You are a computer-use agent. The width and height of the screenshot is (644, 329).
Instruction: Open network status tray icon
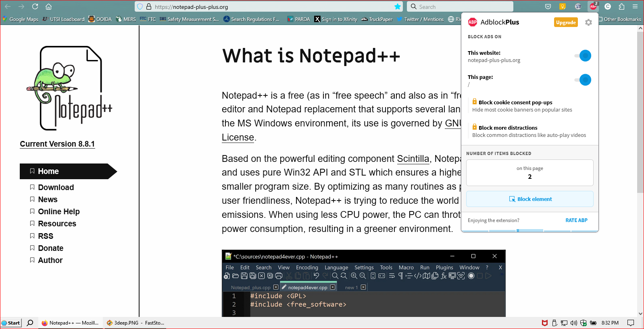pyautogui.click(x=564, y=323)
